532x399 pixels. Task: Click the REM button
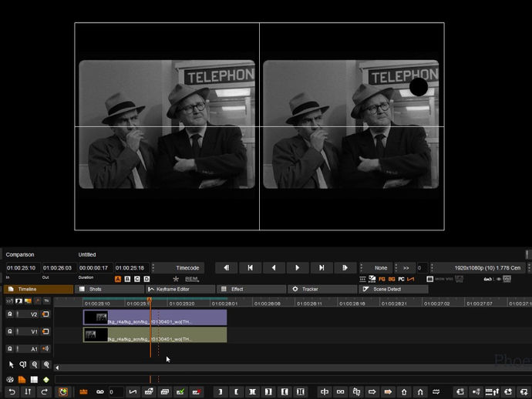192,279
